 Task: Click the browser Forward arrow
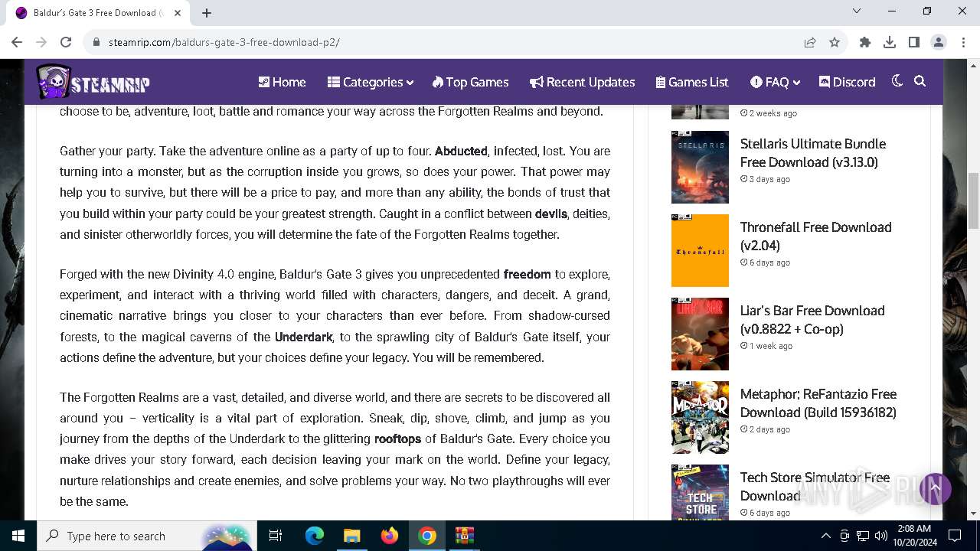41,42
